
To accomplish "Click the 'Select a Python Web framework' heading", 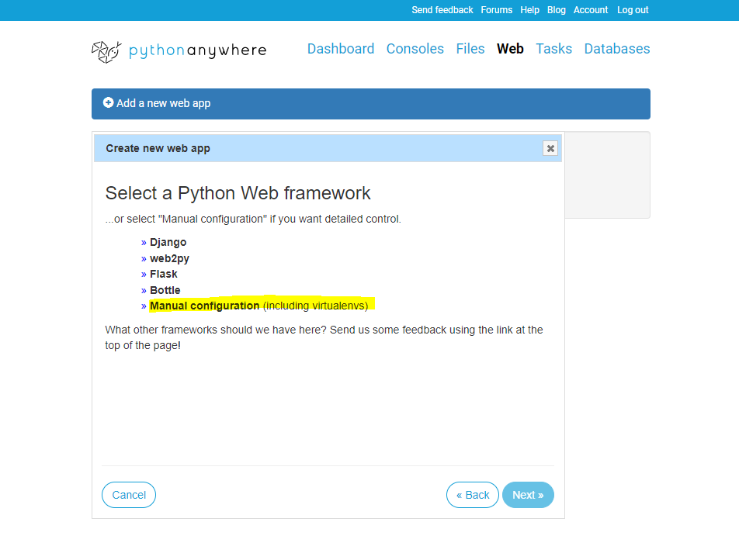I will pos(238,193).
